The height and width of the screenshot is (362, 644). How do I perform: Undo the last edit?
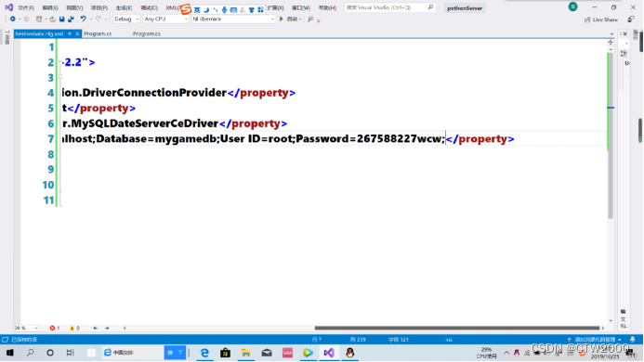coord(83,19)
